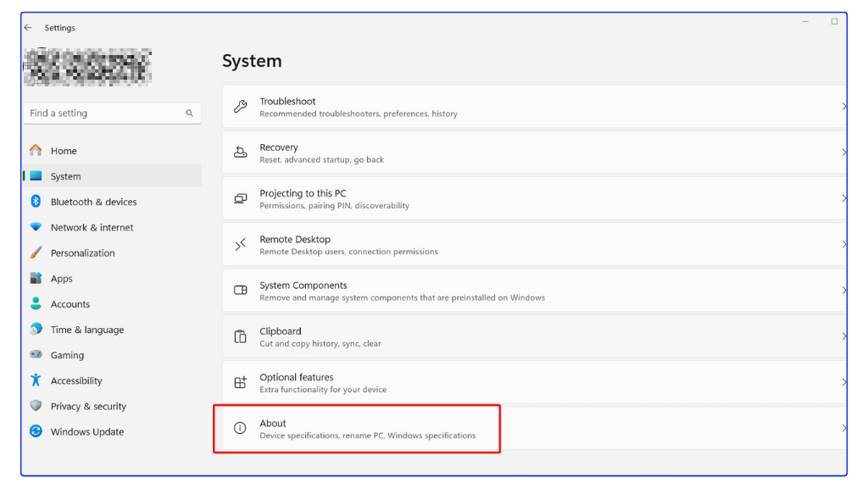Click the Find a setting search box
The image size is (868, 488).
tap(110, 113)
